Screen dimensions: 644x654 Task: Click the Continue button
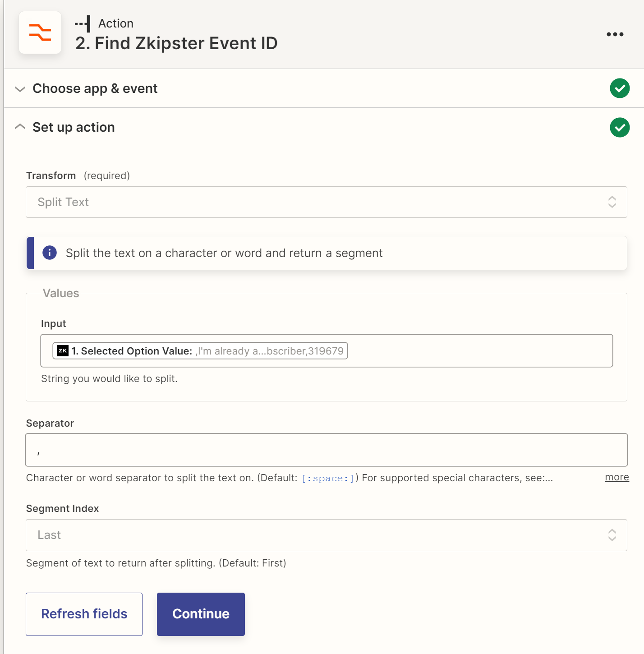pos(201,614)
